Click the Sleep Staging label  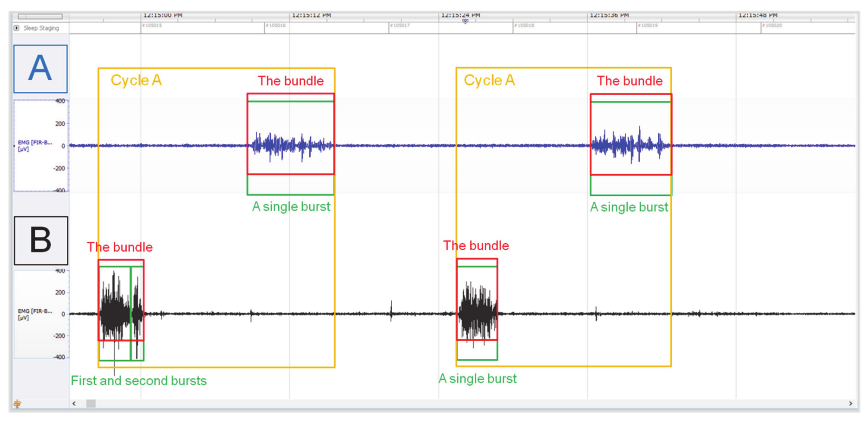(41, 28)
